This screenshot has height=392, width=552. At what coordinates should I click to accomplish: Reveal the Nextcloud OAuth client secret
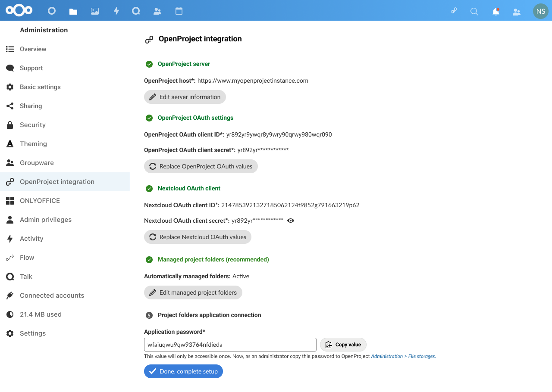(291, 221)
